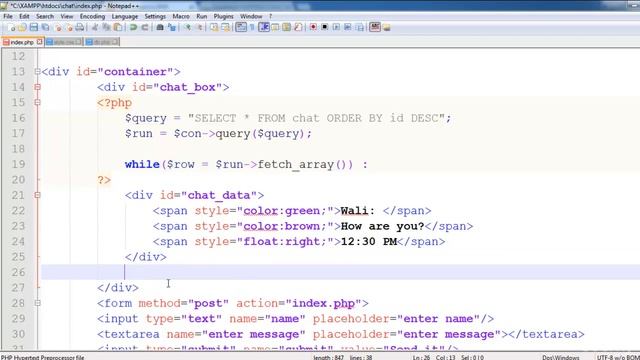Image resolution: width=640 pixels, height=360 pixels.
Task: Open the ? help menu
Action: coord(270,16)
